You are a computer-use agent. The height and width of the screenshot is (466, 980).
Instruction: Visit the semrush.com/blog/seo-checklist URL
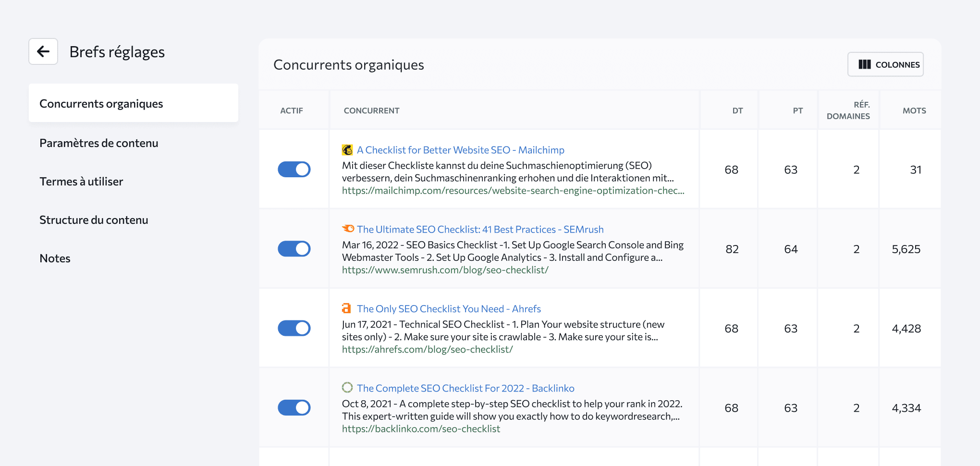(x=445, y=270)
